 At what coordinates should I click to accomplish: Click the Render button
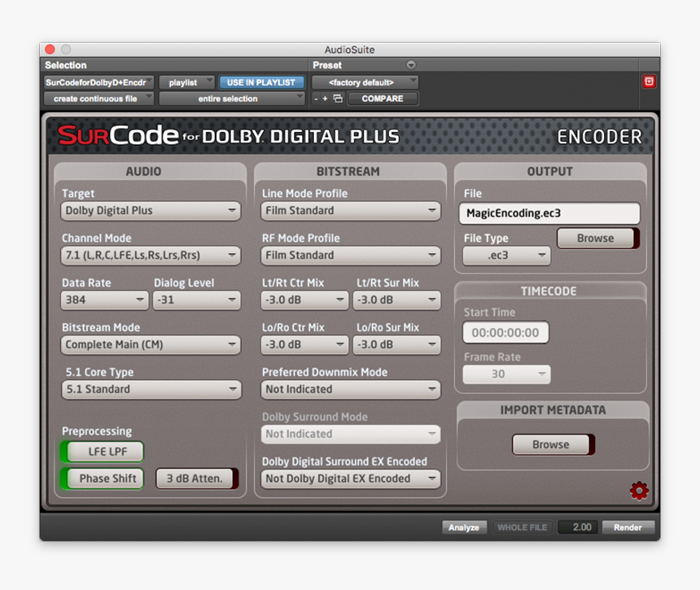628,527
